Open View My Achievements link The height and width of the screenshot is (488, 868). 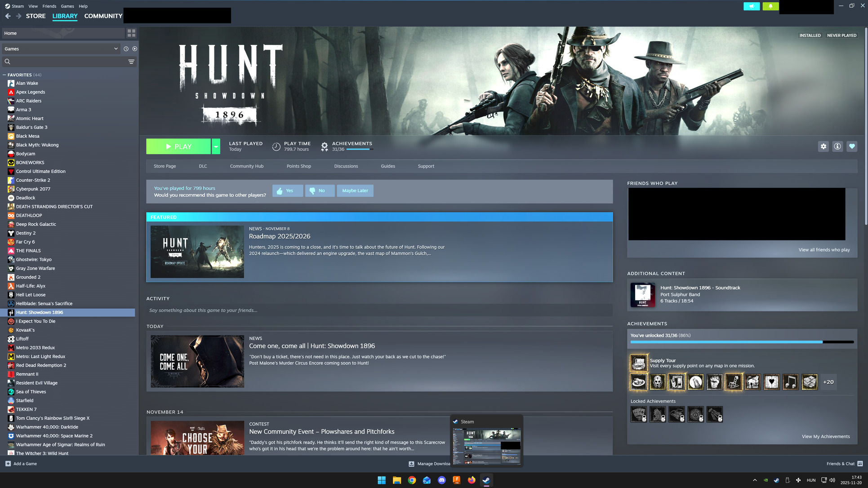coord(825,436)
